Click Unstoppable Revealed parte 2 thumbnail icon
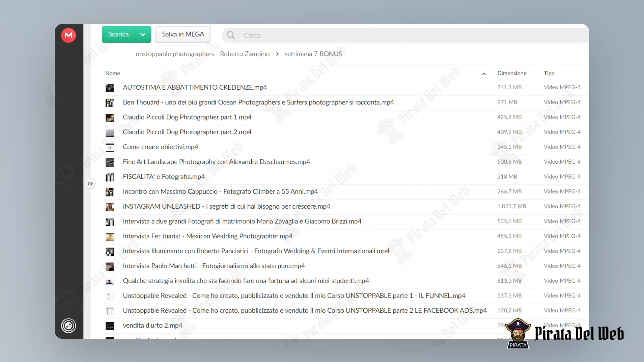The height and width of the screenshot is (362, 644). [110, 311]
